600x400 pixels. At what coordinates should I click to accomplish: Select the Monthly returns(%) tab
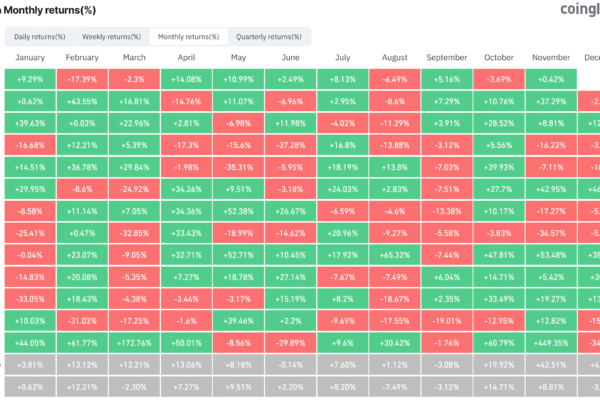187,37
